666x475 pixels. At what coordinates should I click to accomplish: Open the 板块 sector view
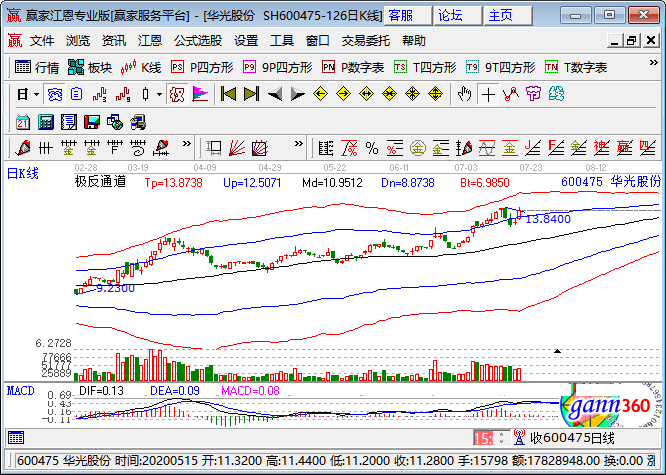coord(90,67)
